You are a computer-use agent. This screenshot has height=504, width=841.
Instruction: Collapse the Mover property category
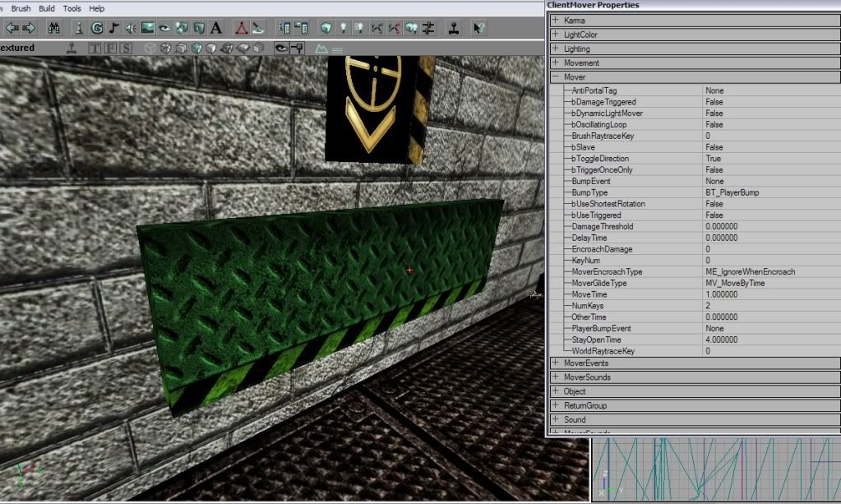point(556,76)
